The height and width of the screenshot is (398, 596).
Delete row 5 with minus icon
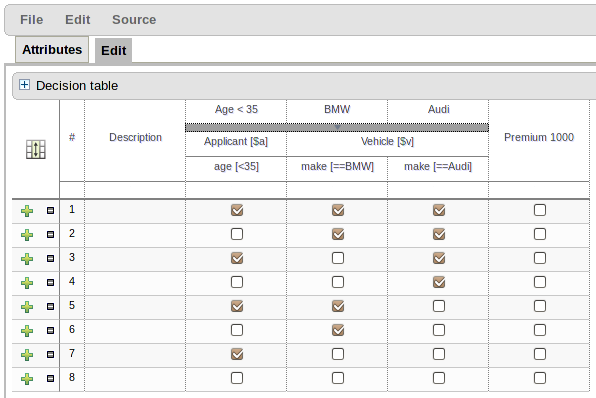click(x=50, y=306)
